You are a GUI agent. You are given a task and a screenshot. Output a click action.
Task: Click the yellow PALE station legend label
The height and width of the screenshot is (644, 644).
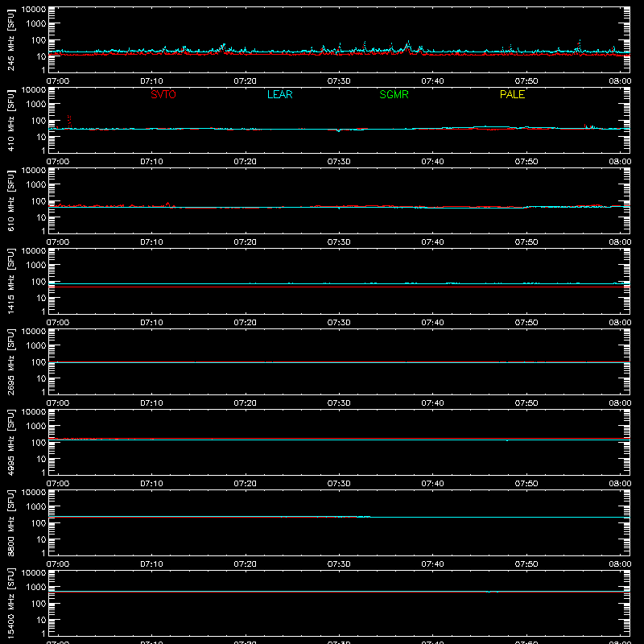point(512,94)
